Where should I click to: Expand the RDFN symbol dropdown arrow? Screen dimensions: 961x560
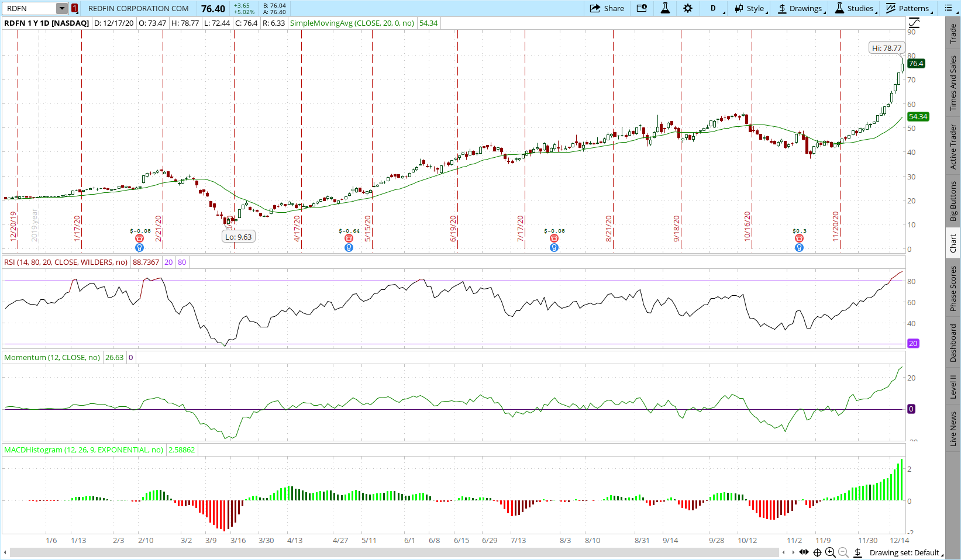[62, 8]
